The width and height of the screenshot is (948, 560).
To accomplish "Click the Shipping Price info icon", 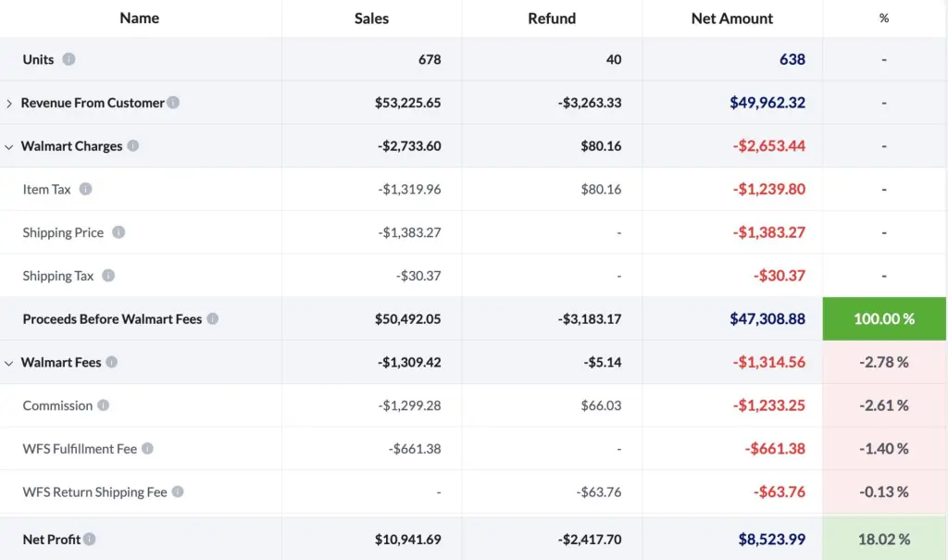I will (x=118, y=232).
